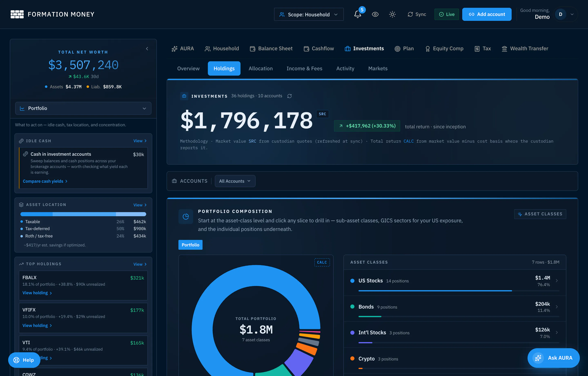This screenshot has width=588, height=376.
Task: Switch to the Allocation sub-tab
Action: 261,68
